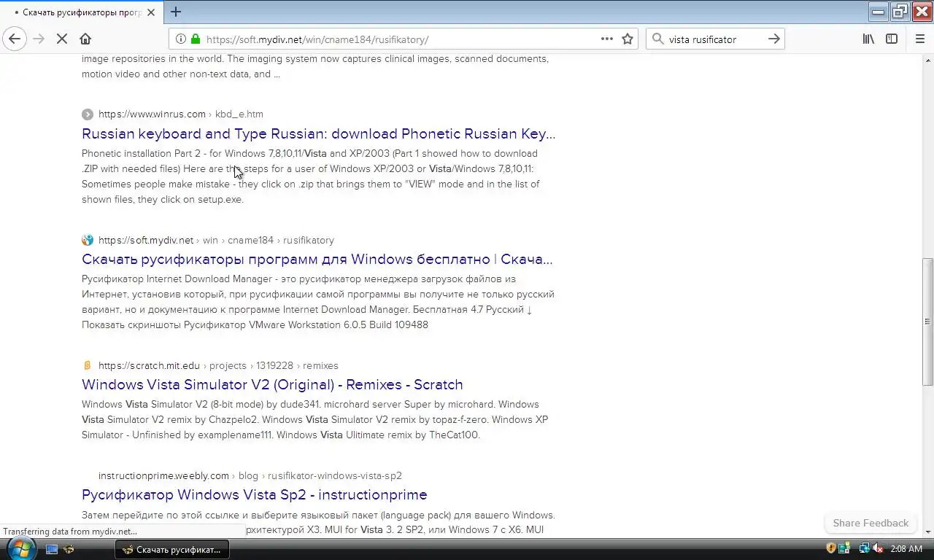Close the Скачать русификаторы tab
The image size is (934, 560).
click(x=151, y=12)
